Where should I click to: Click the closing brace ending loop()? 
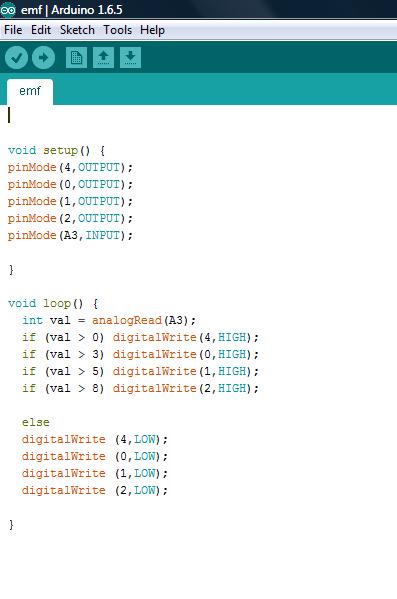11,525
